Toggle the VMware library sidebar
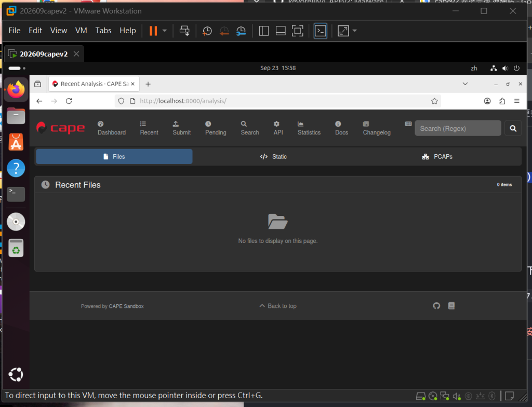This screenshot has width=532, height=407. click(263, 31)
